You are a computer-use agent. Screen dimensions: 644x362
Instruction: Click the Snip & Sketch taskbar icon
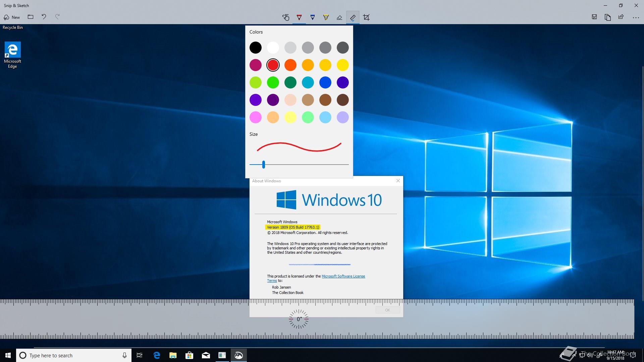(x=238, y=355)
